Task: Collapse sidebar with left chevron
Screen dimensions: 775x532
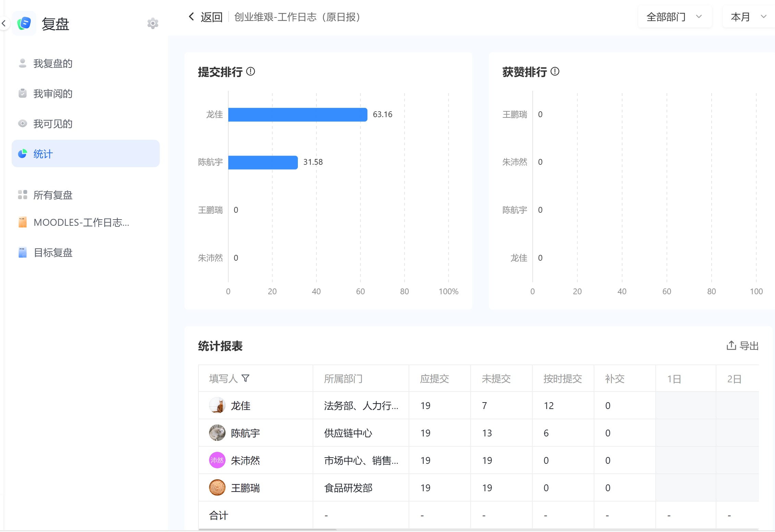Action: pyautogui.click(x=4, y=24)
